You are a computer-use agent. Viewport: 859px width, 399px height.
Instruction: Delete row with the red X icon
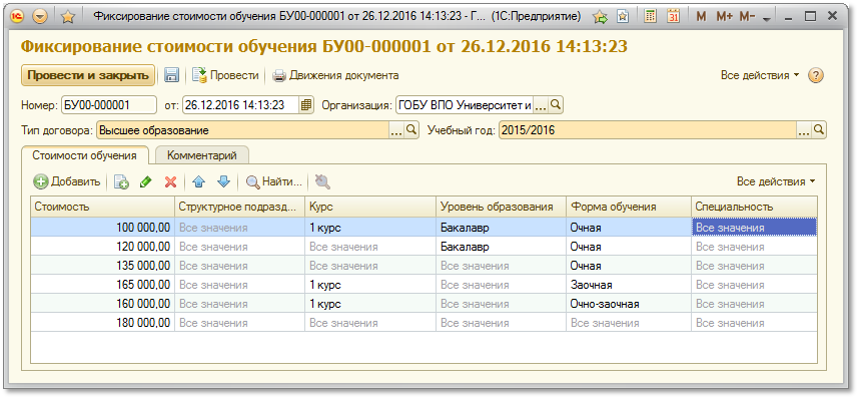tap(170, 182)
